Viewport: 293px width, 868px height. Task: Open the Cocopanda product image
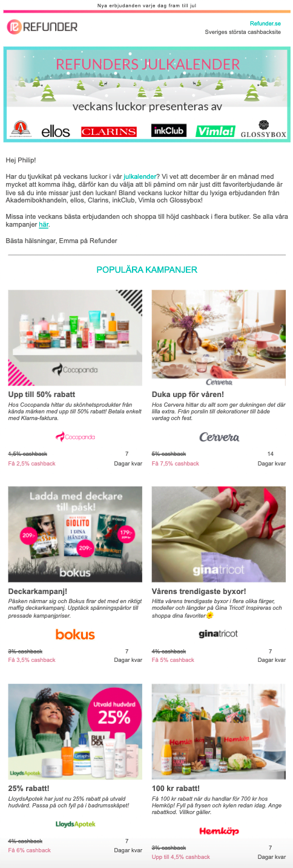tap(75, 338)
